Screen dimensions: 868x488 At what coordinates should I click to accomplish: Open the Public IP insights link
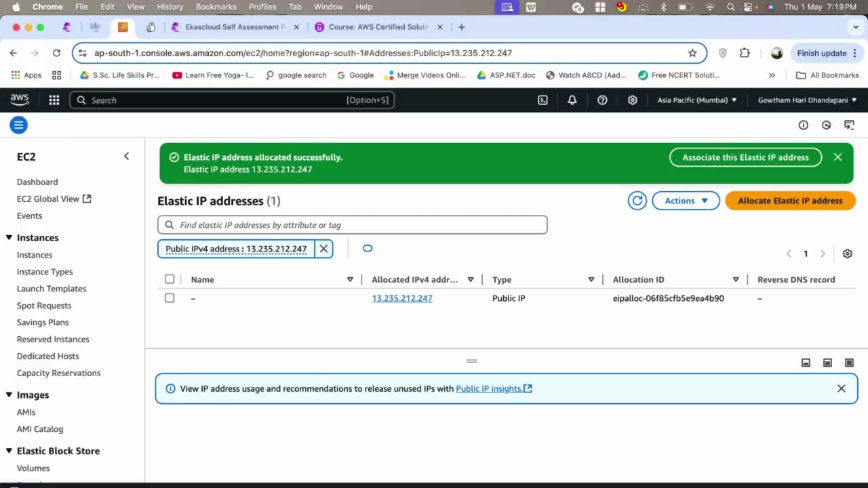pyautogui.click(x=494, y=388)
